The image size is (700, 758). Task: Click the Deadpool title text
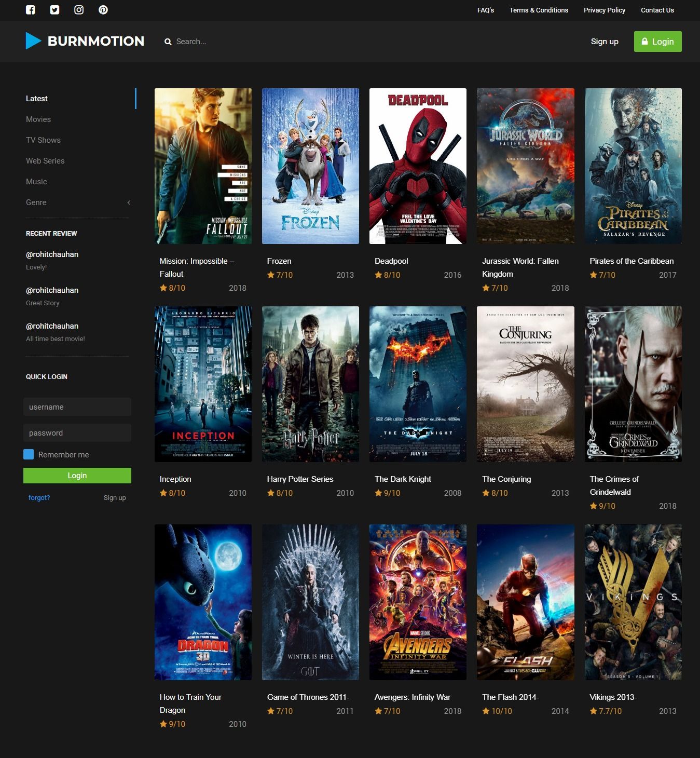tap(391, 261)
